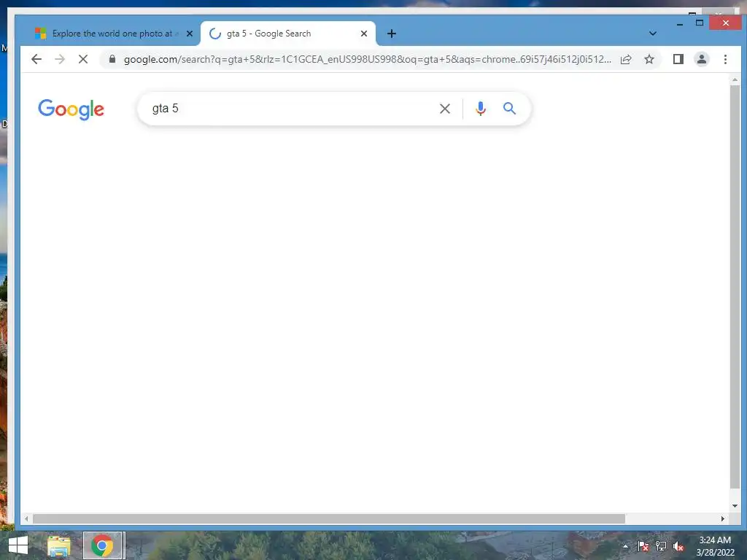The image size is (747, 560).
Task: Close the Chrome window
Action: click(725, 23)
